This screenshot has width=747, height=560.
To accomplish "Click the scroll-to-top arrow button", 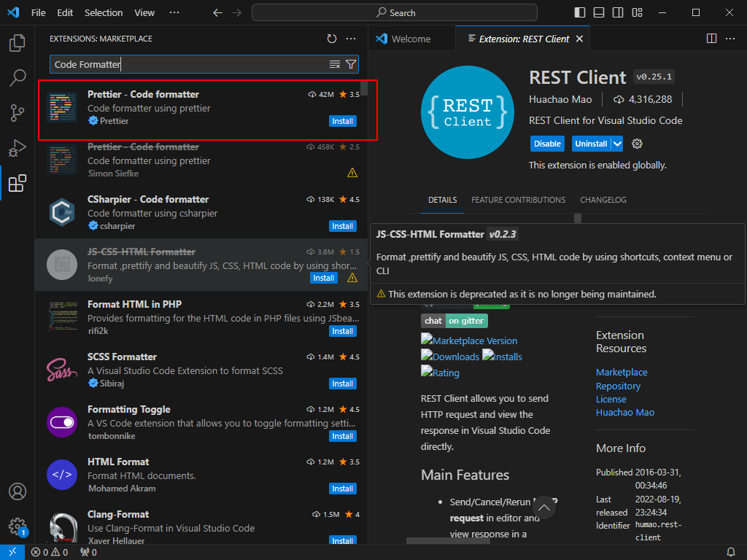I will tap(544, 507).
